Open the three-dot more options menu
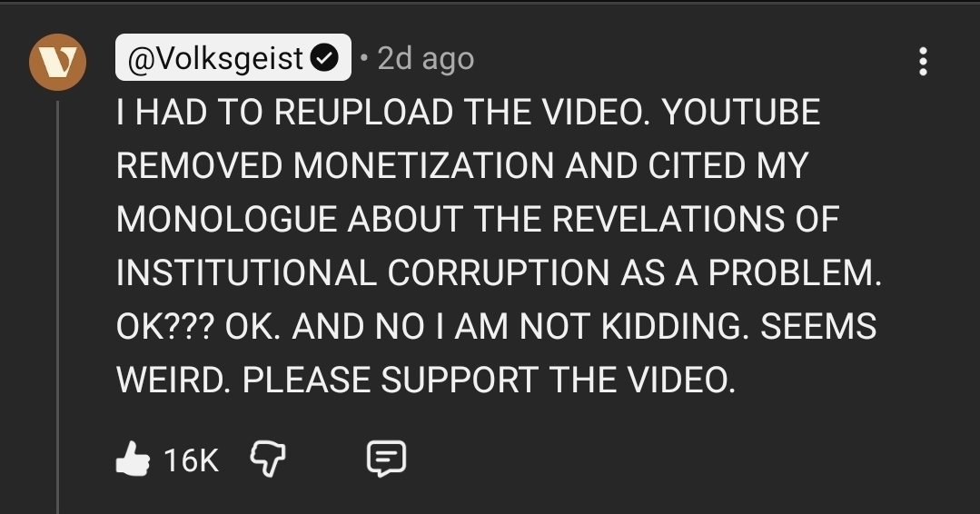Image resolution: width=980 pixels, height=514 pixels. coord(923,61)
